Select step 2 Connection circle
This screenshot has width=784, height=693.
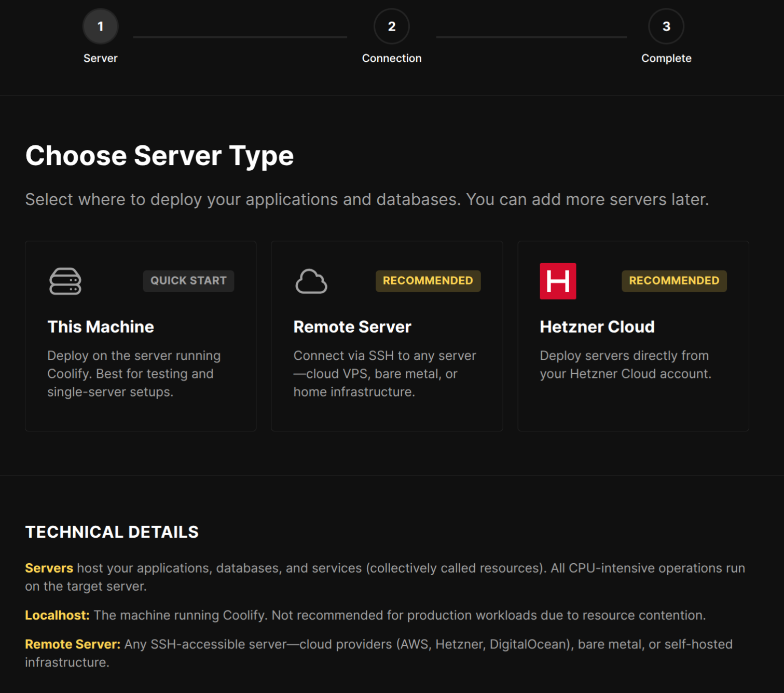pyautogui.click(x=392, y=26)
